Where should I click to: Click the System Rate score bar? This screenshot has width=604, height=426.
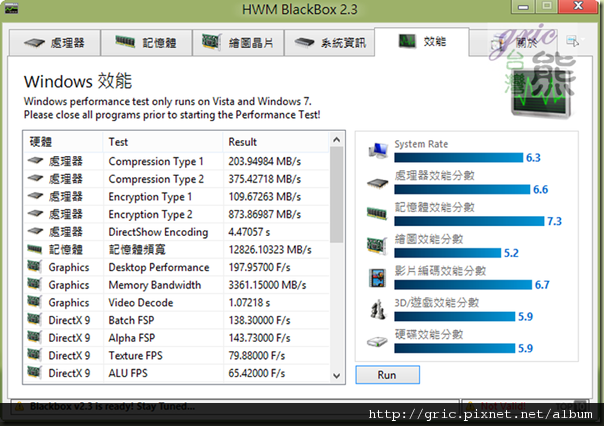(x=458, y=158)
